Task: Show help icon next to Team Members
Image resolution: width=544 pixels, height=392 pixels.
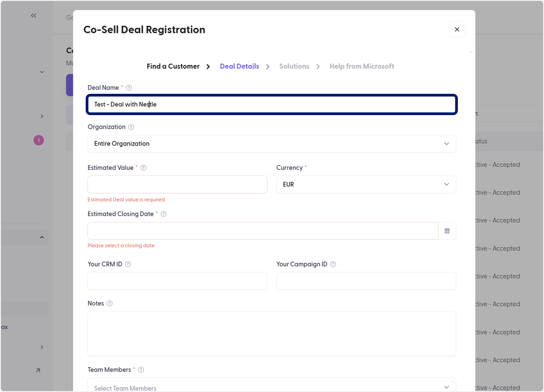Action: (x=141, y=370)
